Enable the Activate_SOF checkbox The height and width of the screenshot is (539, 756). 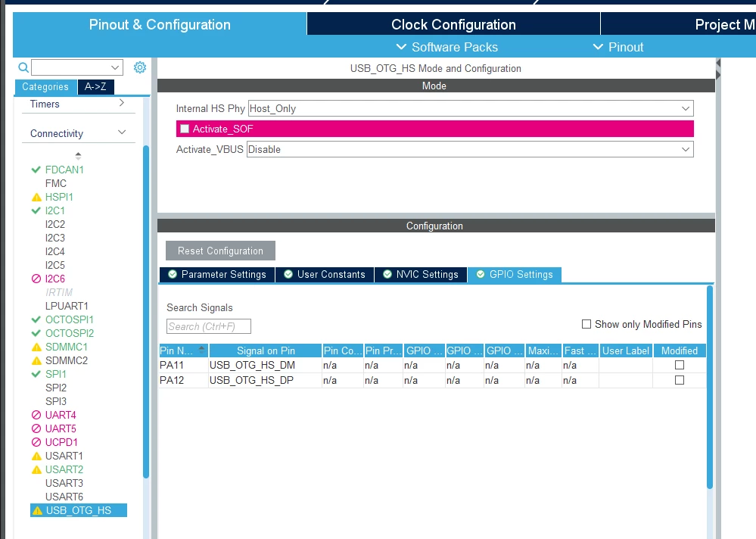[185, 129]
